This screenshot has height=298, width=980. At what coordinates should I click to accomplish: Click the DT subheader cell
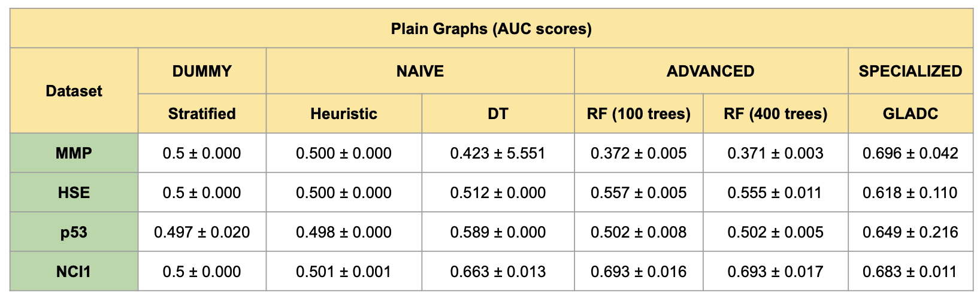coord(498,114)
